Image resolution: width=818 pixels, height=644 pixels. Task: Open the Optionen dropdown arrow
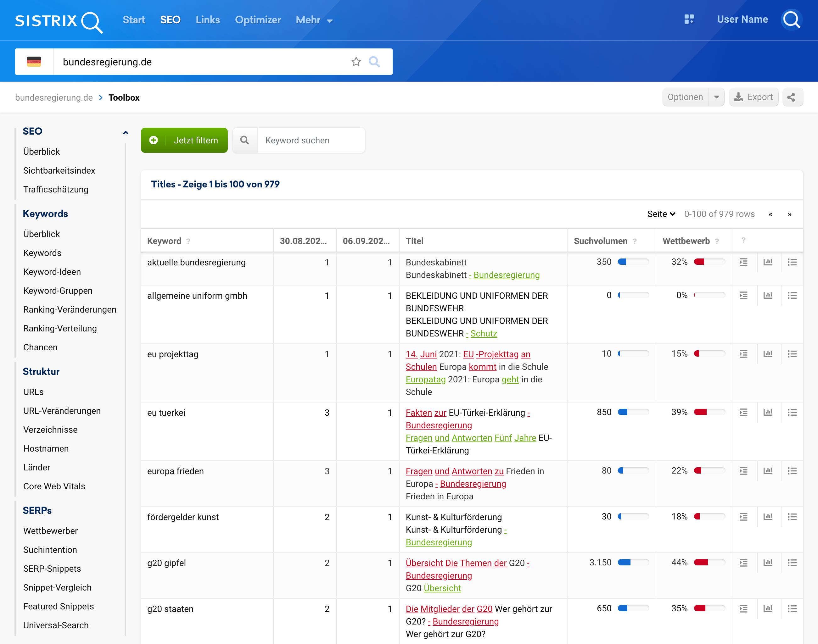[716, 97]
